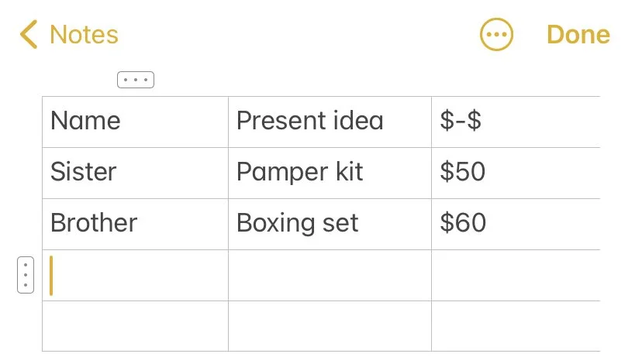Tap the $50 price cell

(x=515, y=173)
